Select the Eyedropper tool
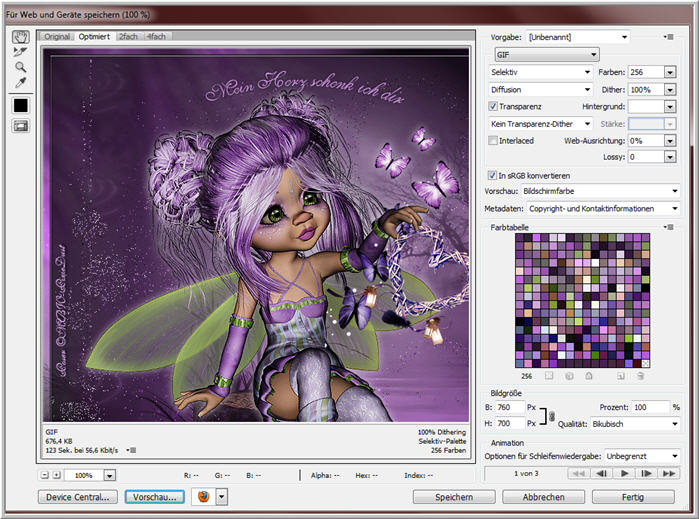 [21, 82]
